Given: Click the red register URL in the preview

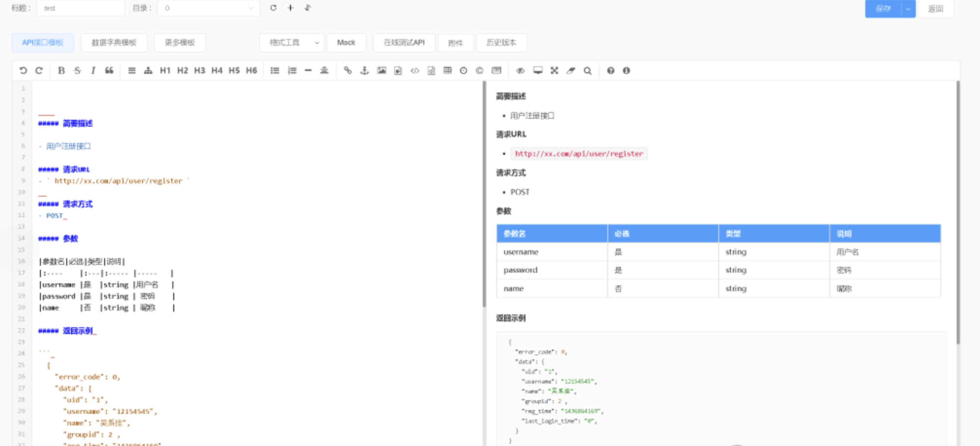Looking at the screenshot, I should (x=579, y=154).
